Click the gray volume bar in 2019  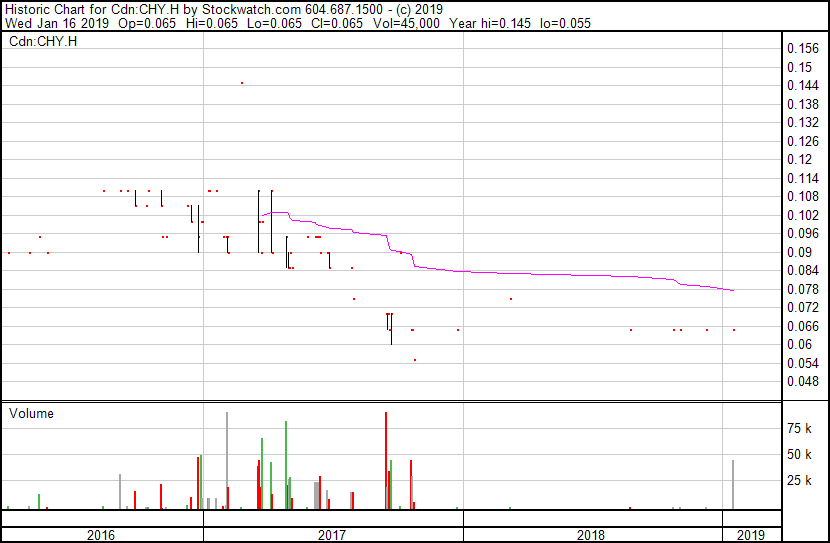tap(733, 485)
